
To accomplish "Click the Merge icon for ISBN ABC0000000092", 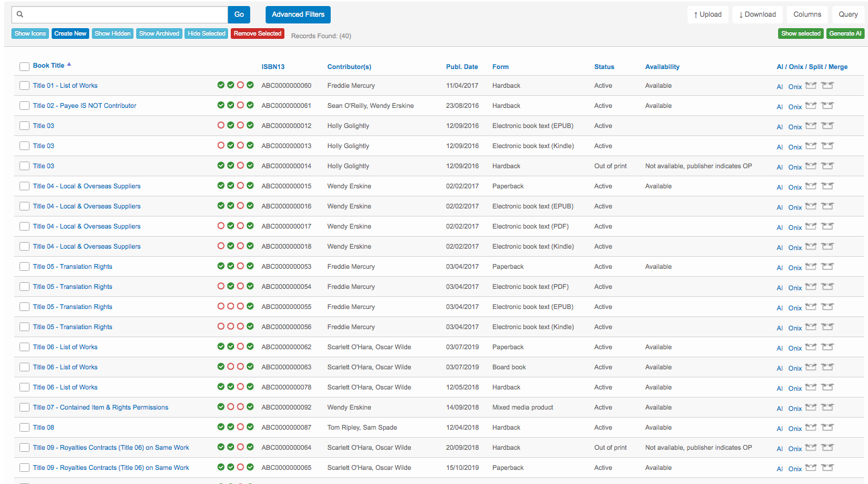I will coord(827,407).
